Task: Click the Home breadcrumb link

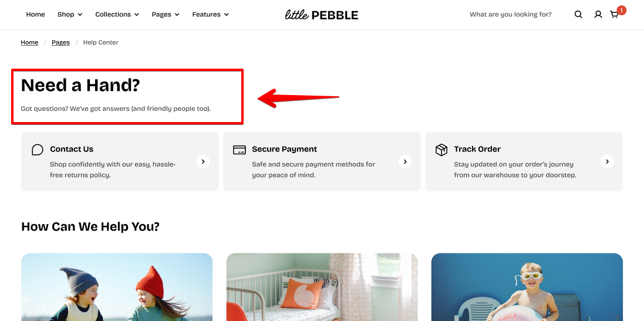Action: click(x=29, y=42)
